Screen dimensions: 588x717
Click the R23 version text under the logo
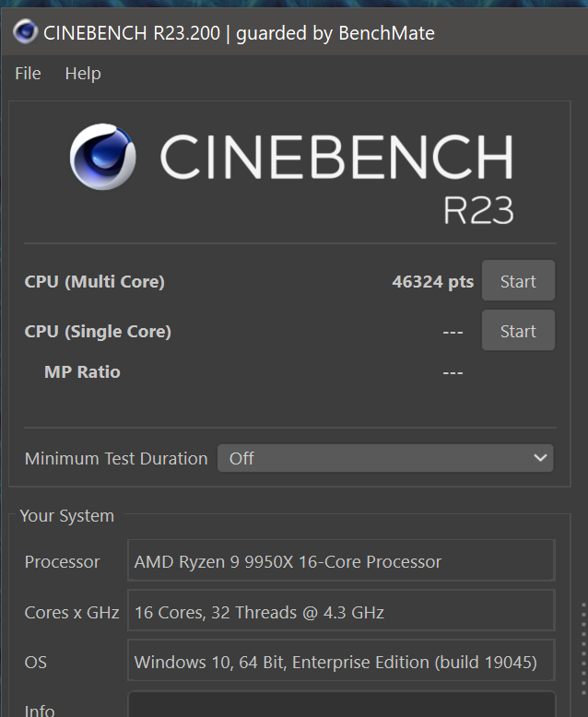[x=478, y=209]
